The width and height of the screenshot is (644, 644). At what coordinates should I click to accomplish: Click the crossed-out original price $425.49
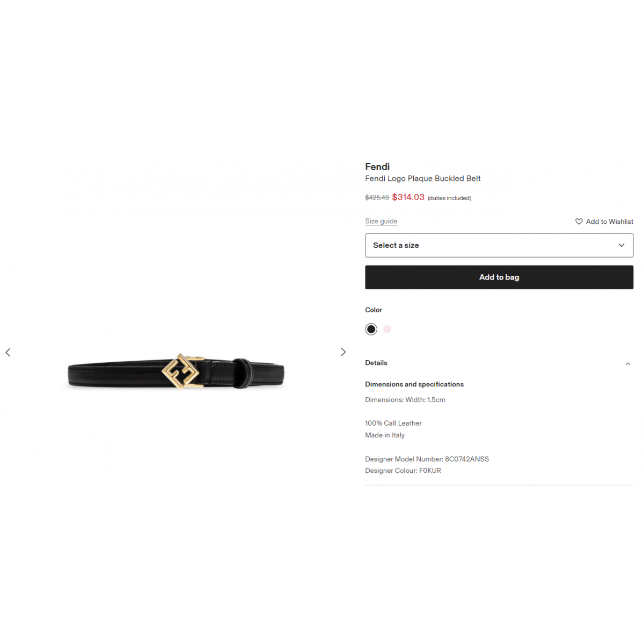[x=377, y=198]
